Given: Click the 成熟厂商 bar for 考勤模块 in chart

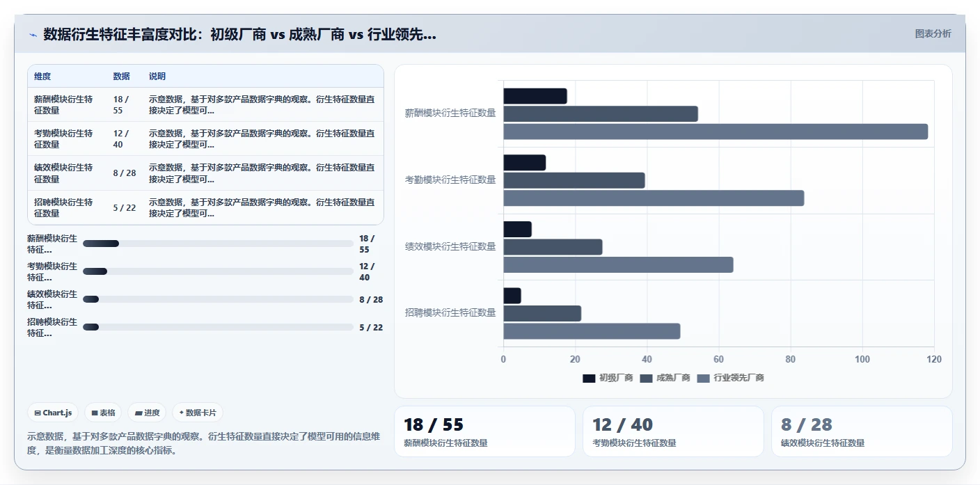Looking at the screenshot, I should coord(574,180).
